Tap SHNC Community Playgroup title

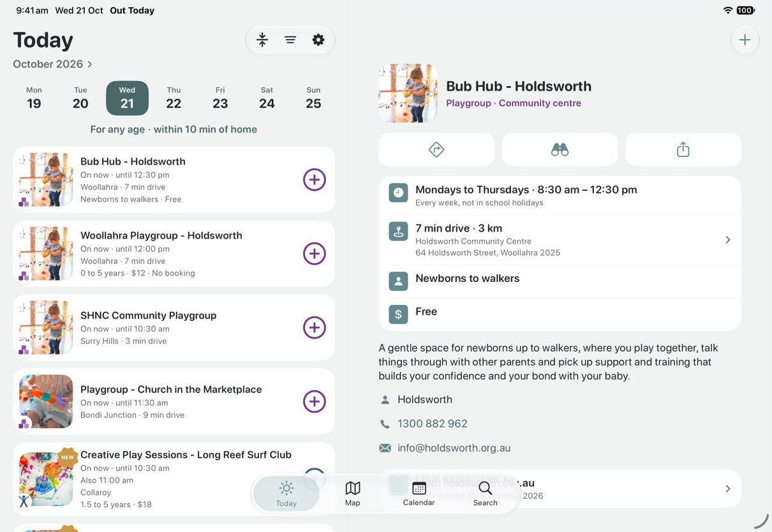(x=149, y=315)
